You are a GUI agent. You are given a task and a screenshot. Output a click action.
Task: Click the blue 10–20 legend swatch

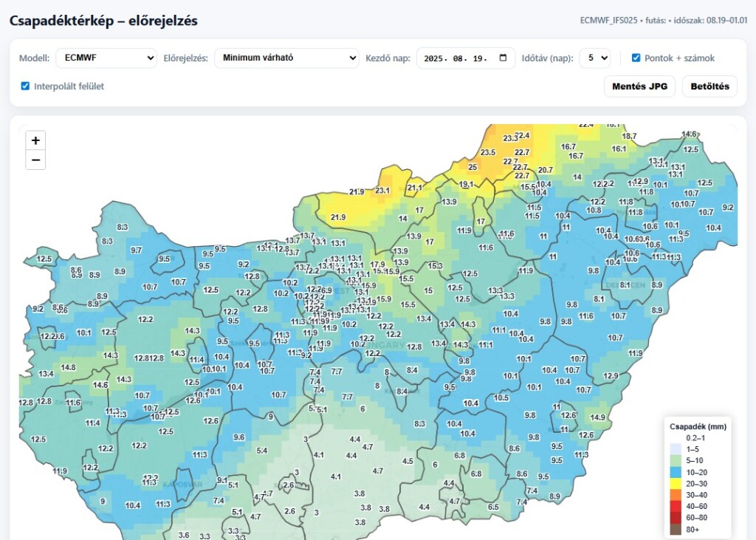676,471
